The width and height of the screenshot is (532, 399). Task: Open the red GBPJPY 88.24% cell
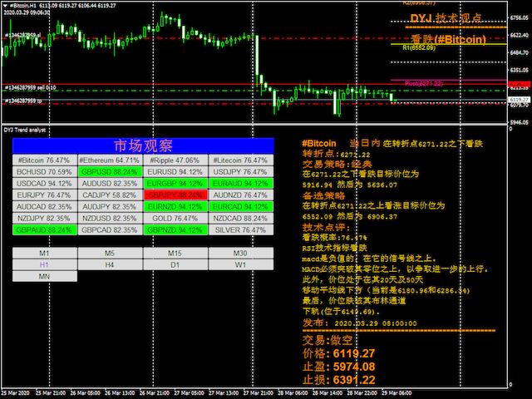(x=175, y=195)
